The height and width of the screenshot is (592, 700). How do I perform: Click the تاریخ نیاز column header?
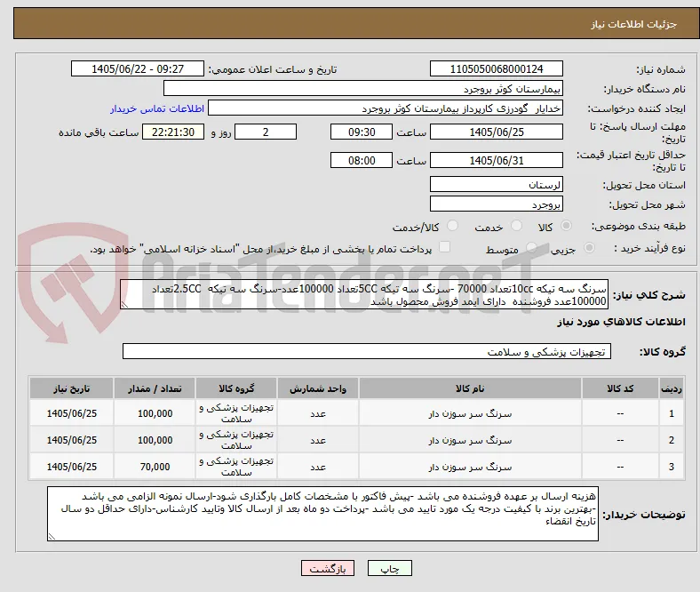click(71, 388)
